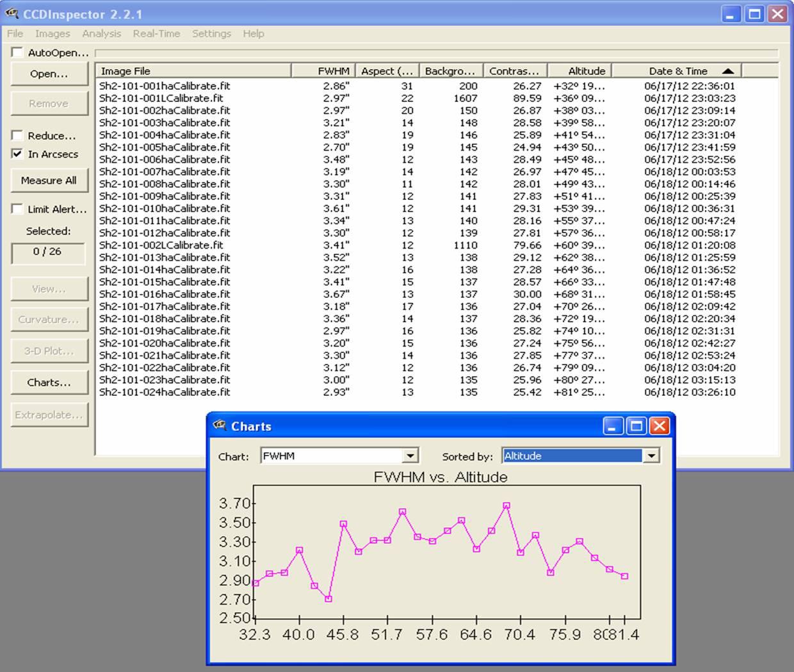Click the Charts window title bar icon

coord(220,425)
